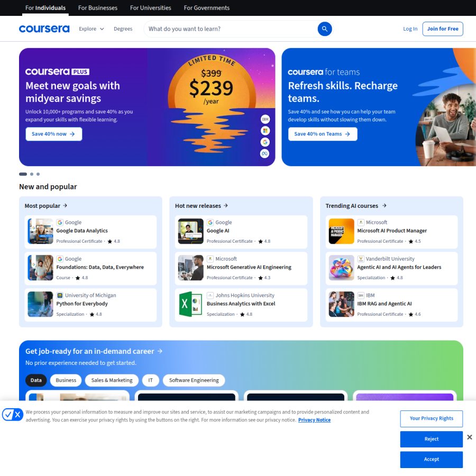
Task: Select the first carousel indicator dot
Action: (23, 174)
